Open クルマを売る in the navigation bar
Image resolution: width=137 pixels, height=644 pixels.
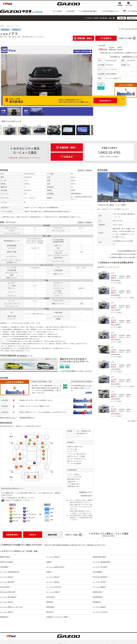130,11
